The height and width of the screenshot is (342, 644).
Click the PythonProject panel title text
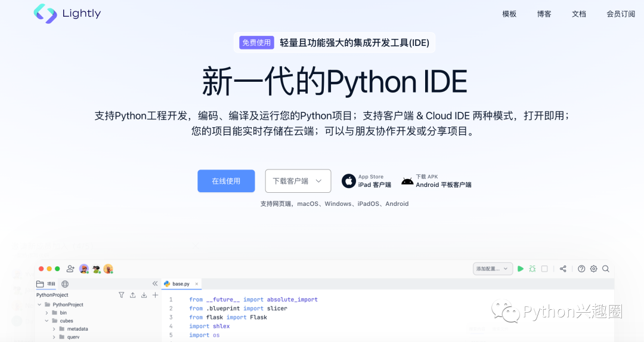(x=52, y=295)
